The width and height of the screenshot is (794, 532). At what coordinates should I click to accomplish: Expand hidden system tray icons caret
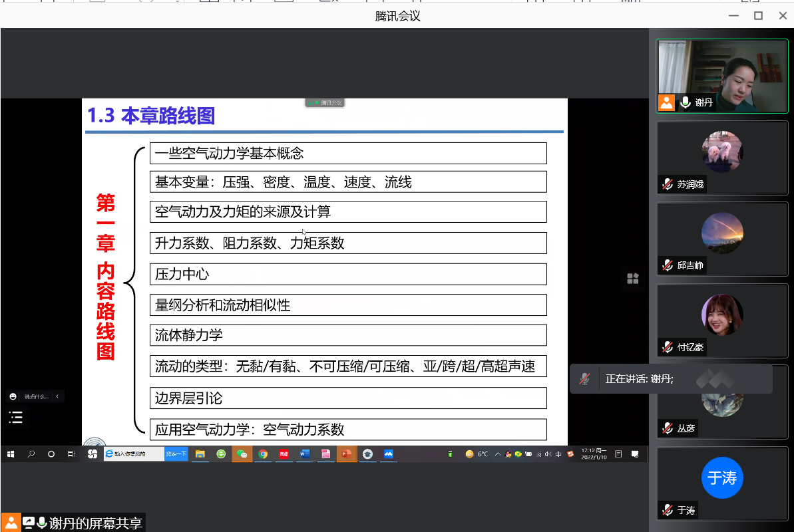[x=496, y=454]
